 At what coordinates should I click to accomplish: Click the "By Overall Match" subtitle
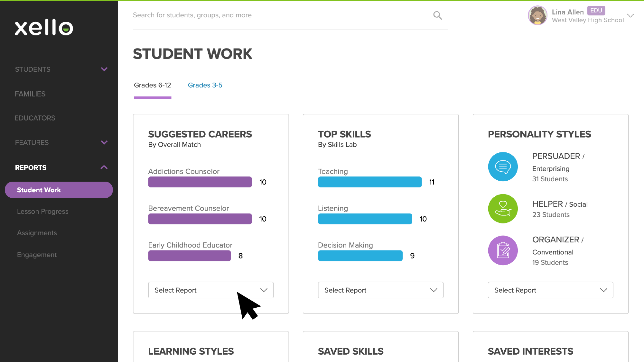174,145
